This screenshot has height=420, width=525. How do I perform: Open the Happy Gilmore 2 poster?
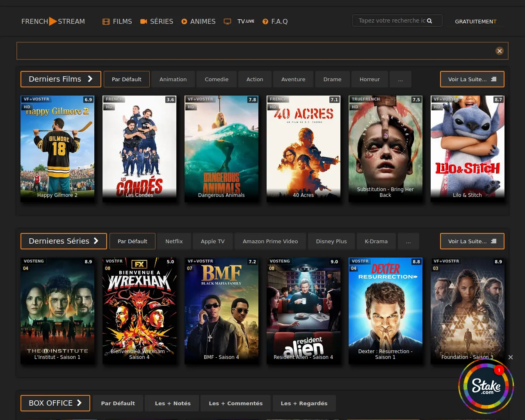coord(57,149)
